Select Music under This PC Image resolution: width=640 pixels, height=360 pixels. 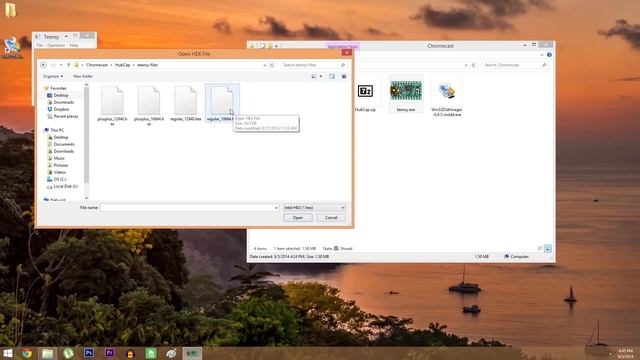pyautogui.click(x=59, y=158)
